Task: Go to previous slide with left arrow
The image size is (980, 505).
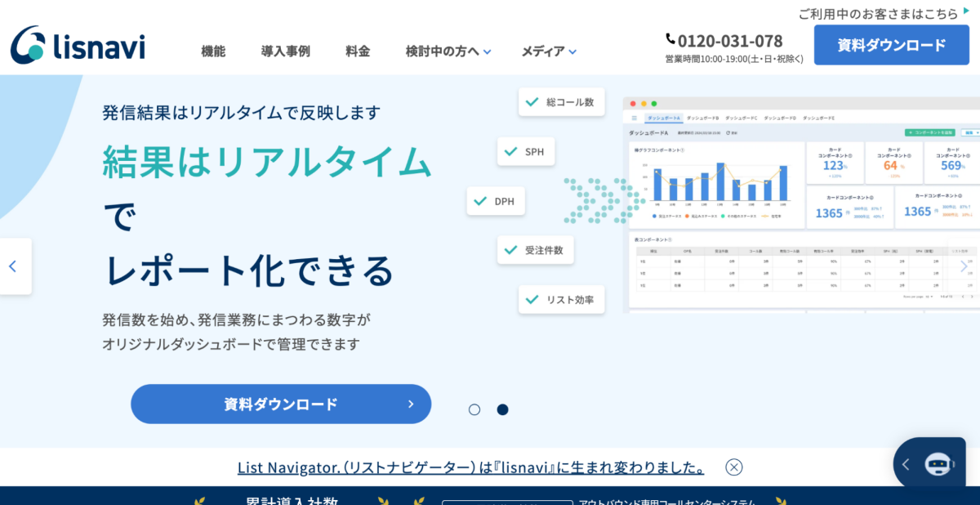Action: point(13,266)
